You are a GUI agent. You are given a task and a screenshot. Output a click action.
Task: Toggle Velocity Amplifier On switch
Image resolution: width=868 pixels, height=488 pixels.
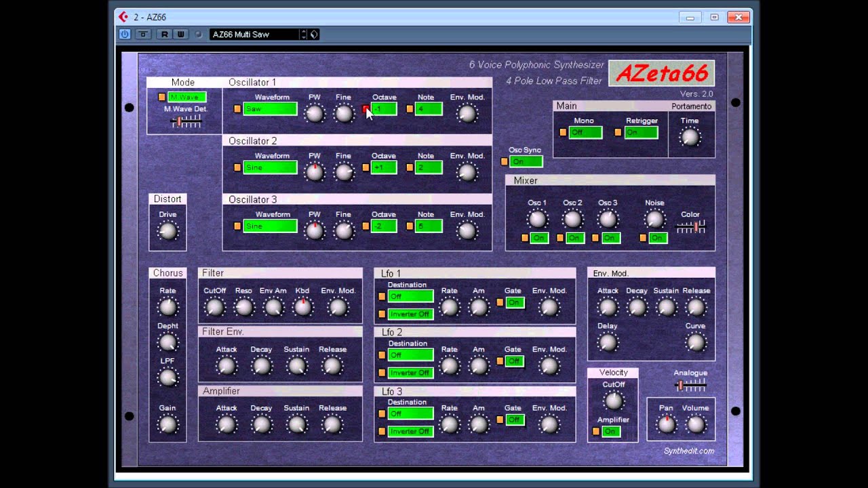(x=611, y=431)
